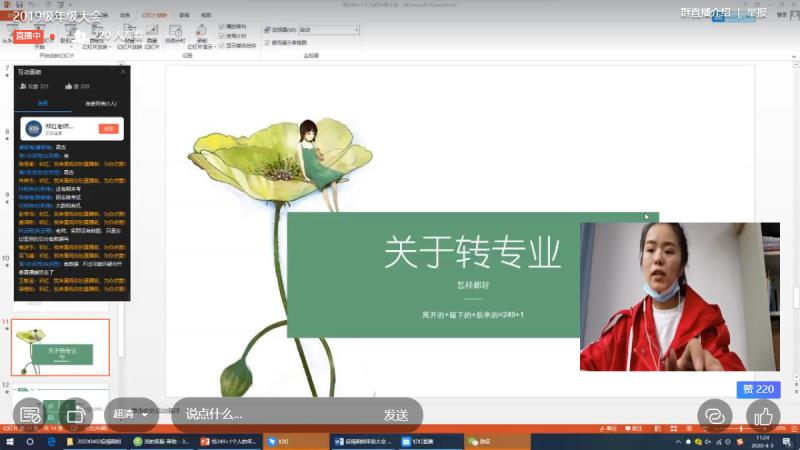Screen dimensions: 800x450
Task: Click the likes thumb icon in panel
Action: point(68,86)
